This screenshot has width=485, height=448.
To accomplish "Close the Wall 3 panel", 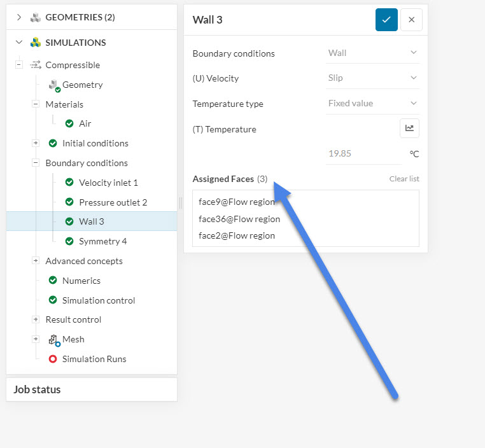I will click(x=411, y=20).
